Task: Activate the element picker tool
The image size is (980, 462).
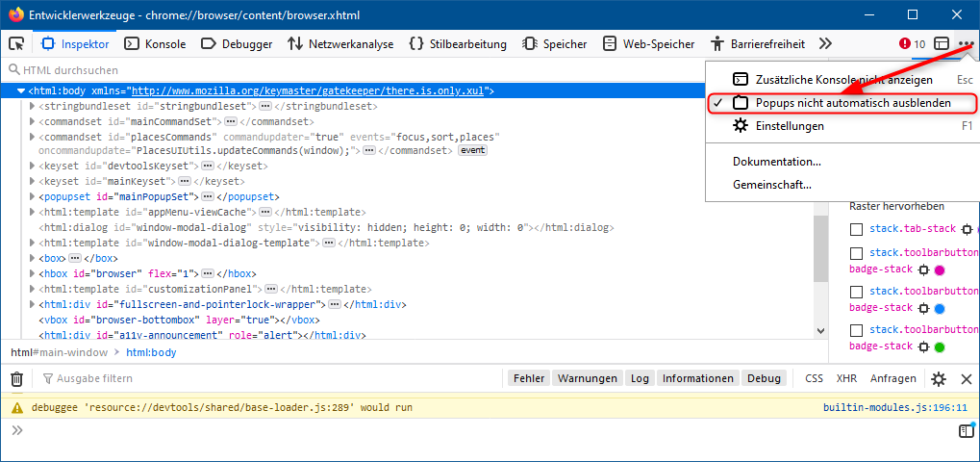Action: 16,43
